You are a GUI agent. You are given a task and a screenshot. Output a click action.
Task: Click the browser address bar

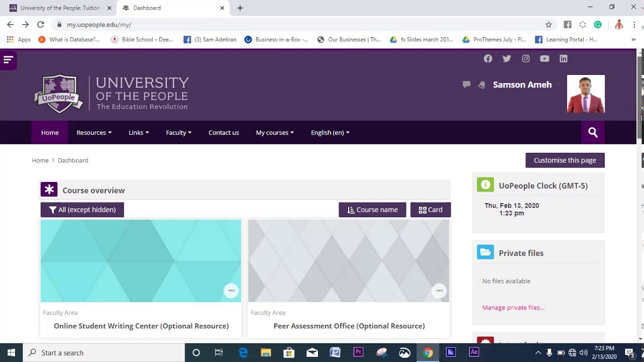302,25
